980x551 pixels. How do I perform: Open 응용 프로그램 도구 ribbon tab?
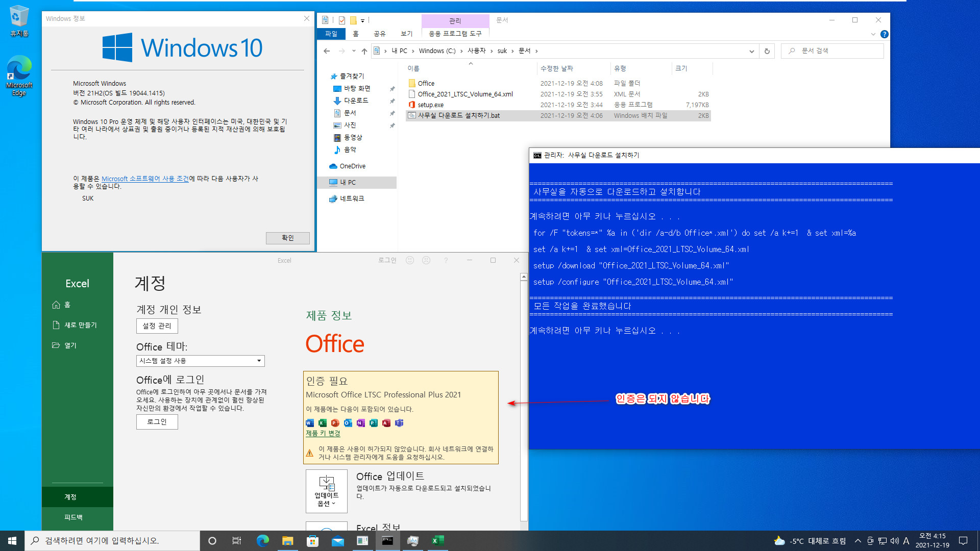pyautogui.click(x=455, y=34)
